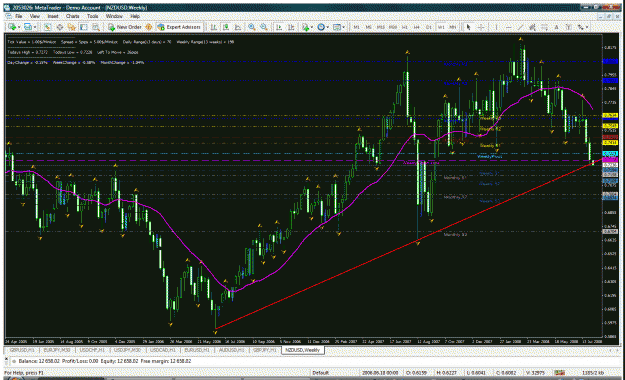
Task: Show the Data Window icon
Action: [x=60, y=27]
